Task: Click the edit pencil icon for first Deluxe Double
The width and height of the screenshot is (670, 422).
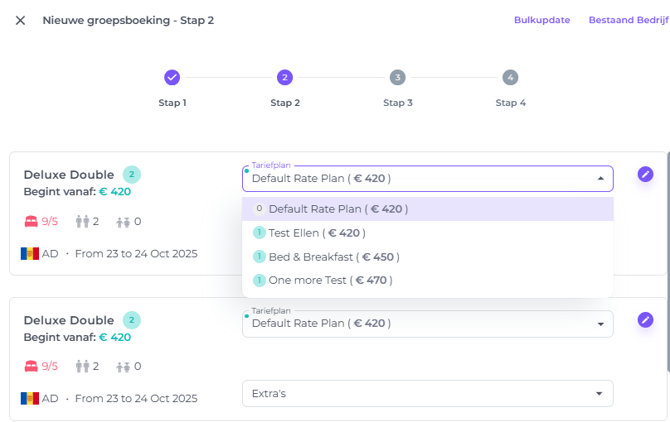Action: [x=645, y=174]
